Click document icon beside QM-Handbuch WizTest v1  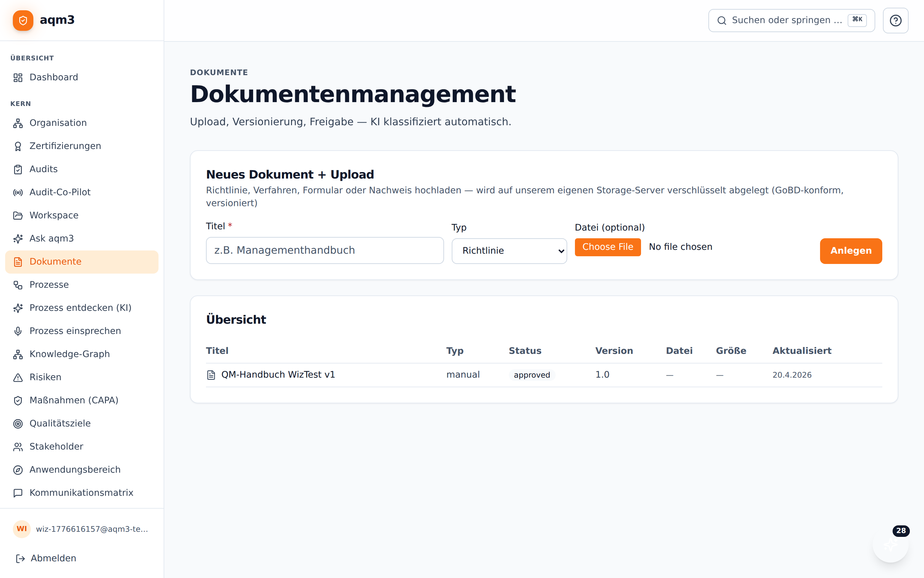click(x=211, y=375)
